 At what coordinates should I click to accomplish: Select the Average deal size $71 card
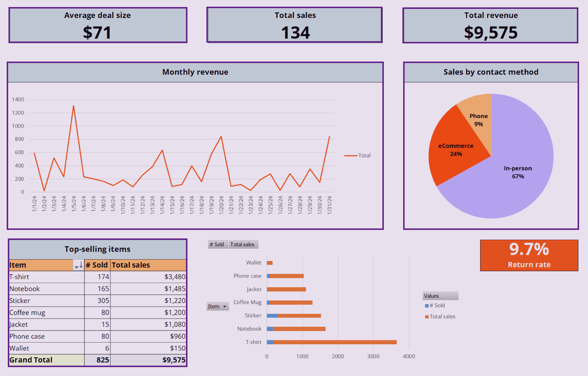click(x=98, y=25)
